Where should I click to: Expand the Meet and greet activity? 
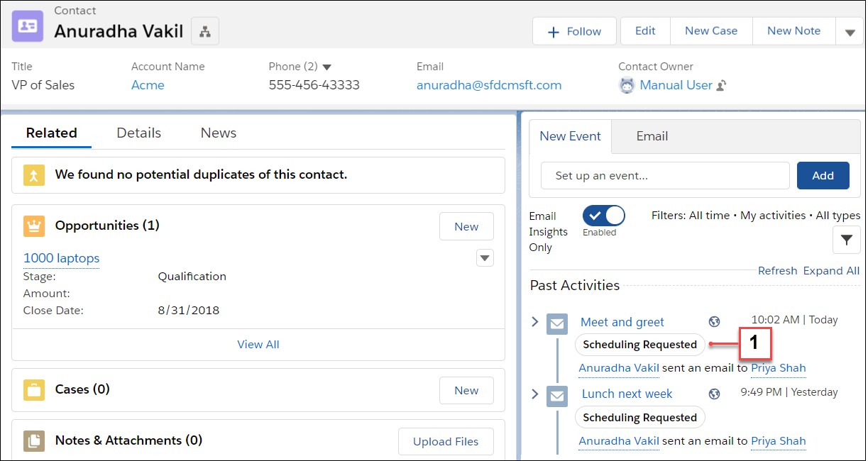pos(535,322)
